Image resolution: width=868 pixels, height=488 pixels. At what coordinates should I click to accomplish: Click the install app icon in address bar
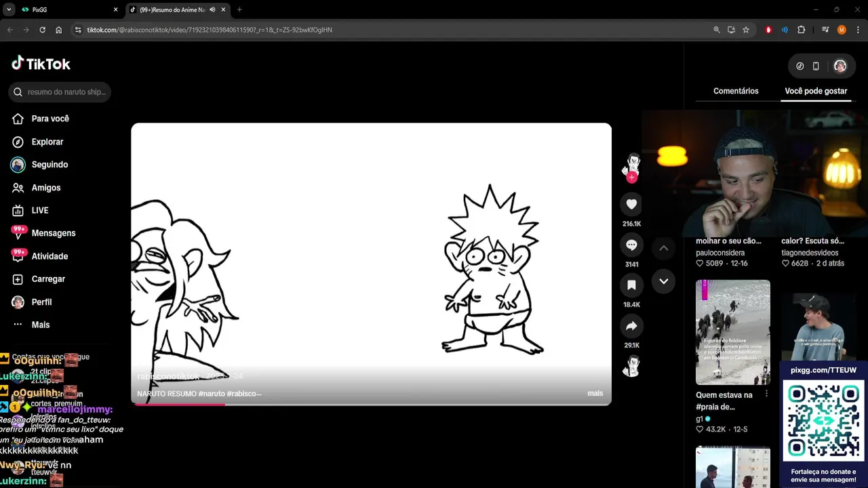(731, 30)
